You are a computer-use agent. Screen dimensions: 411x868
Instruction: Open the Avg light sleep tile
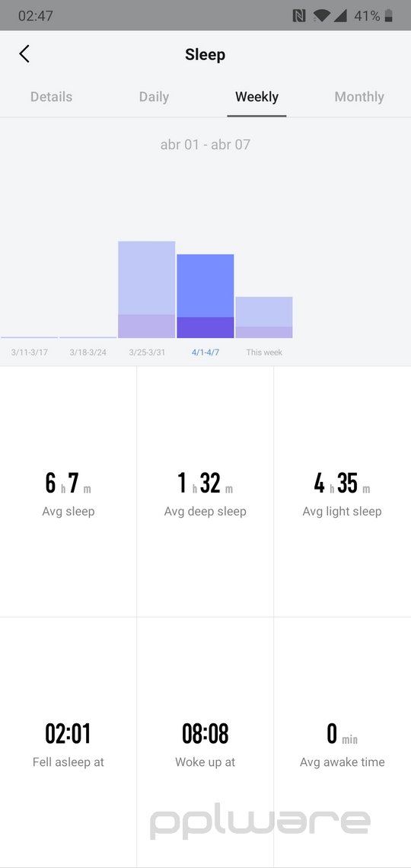point(342,491)
